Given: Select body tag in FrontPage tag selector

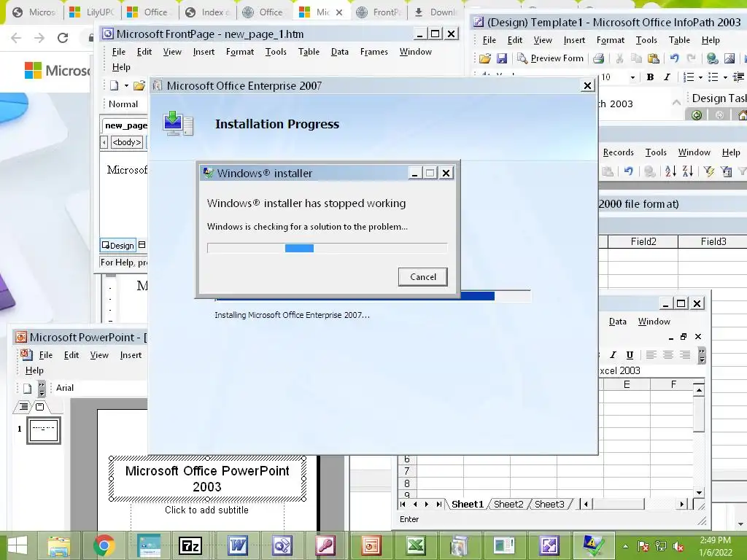Looking at the screenshot, I should [x=127, y=142].
